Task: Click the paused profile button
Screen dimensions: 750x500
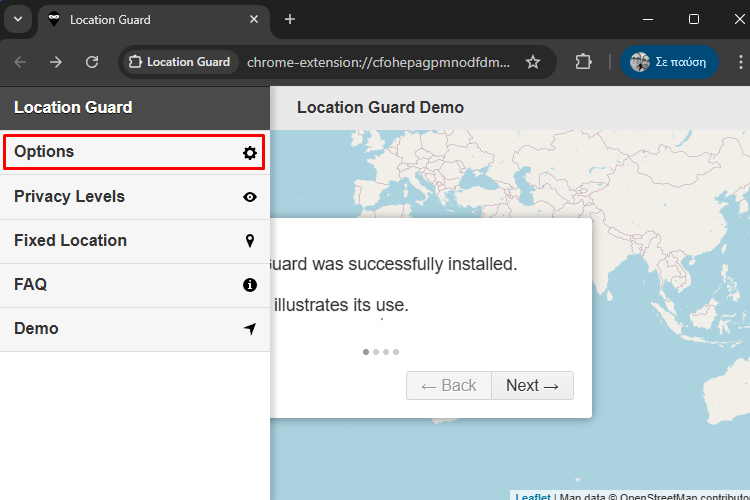Action: 669,62
